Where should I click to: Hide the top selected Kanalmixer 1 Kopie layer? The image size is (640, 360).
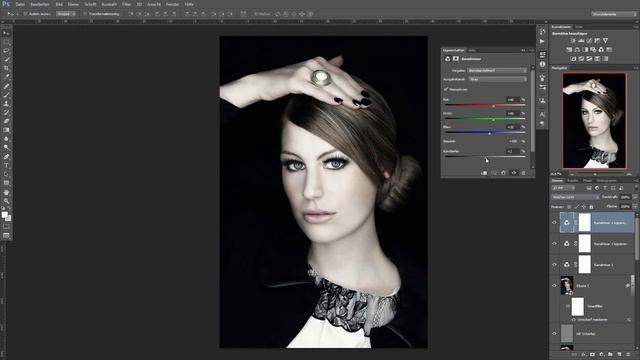(x=554, y=223)
